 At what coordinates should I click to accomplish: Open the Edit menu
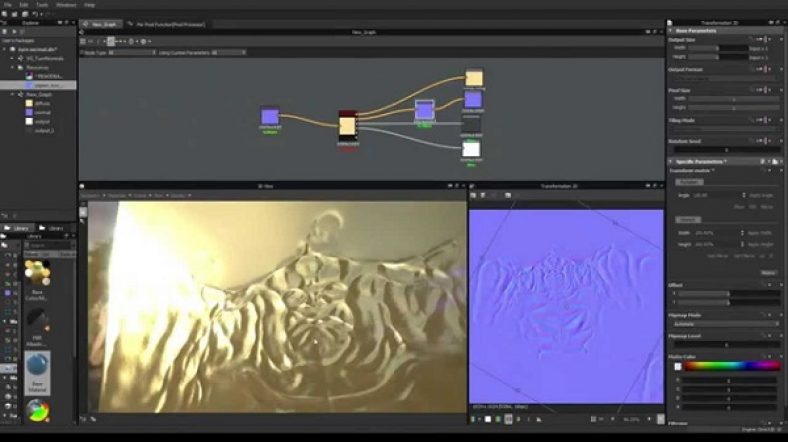pos(24,5)
